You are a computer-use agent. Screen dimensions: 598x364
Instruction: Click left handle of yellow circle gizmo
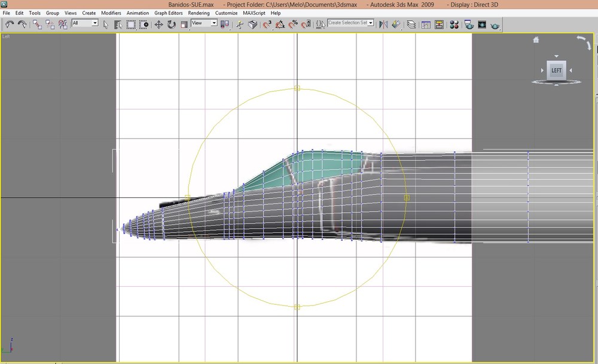pyautogui.click(x=187, y=197)
